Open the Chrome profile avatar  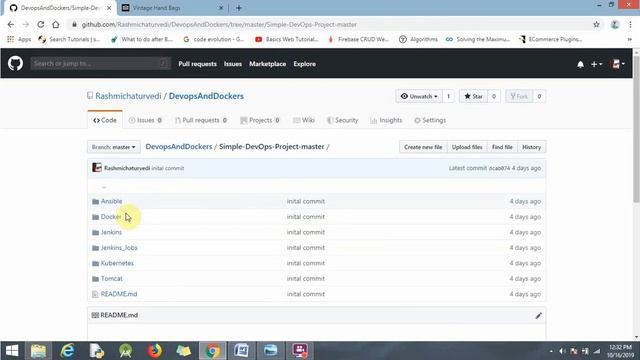[615, 24]
